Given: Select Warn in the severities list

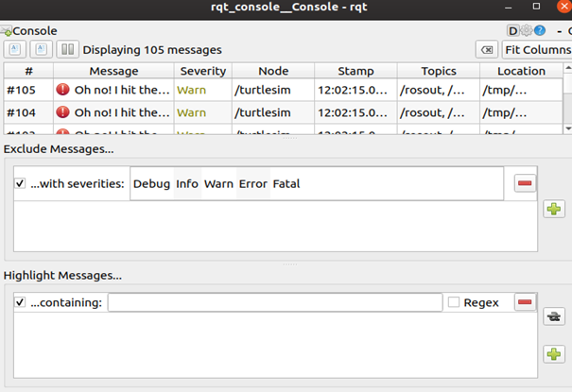Looking at the screenshot, I should 218,184.
